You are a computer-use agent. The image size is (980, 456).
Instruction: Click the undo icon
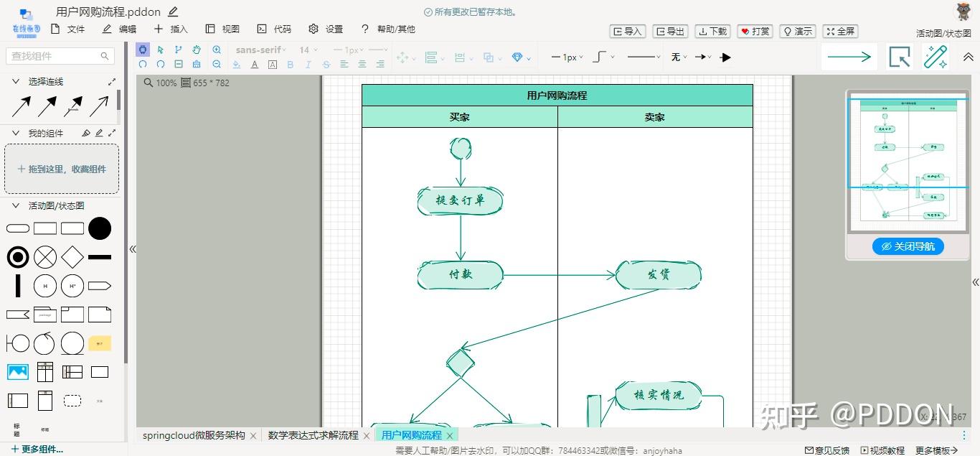click(143, 64)
